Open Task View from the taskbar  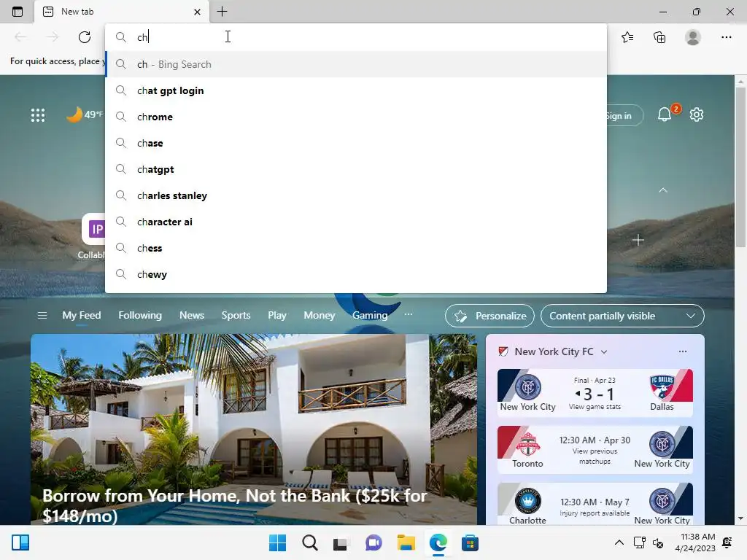pyautogui.click(x=340, y=543)
